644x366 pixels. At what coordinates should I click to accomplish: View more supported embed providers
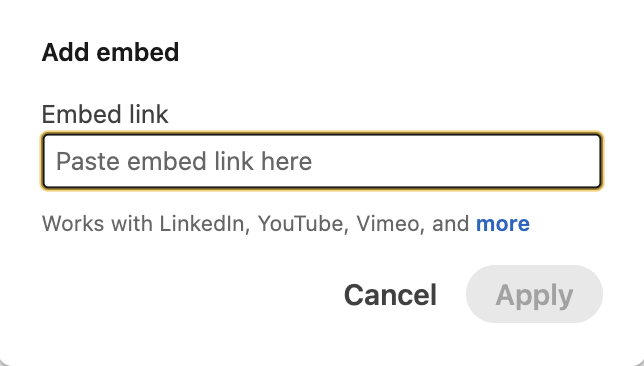coord(503,223)
